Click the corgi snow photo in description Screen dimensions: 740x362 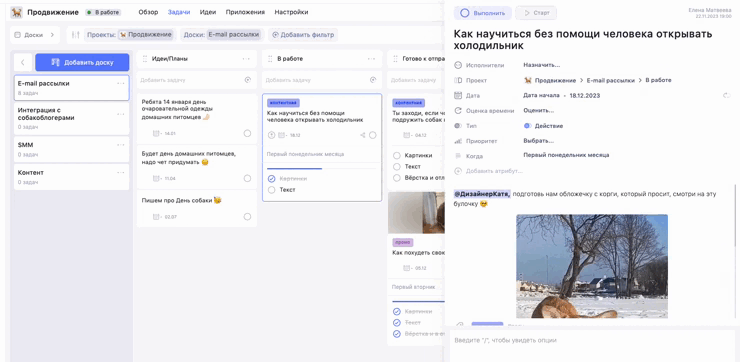coord(592,266)
